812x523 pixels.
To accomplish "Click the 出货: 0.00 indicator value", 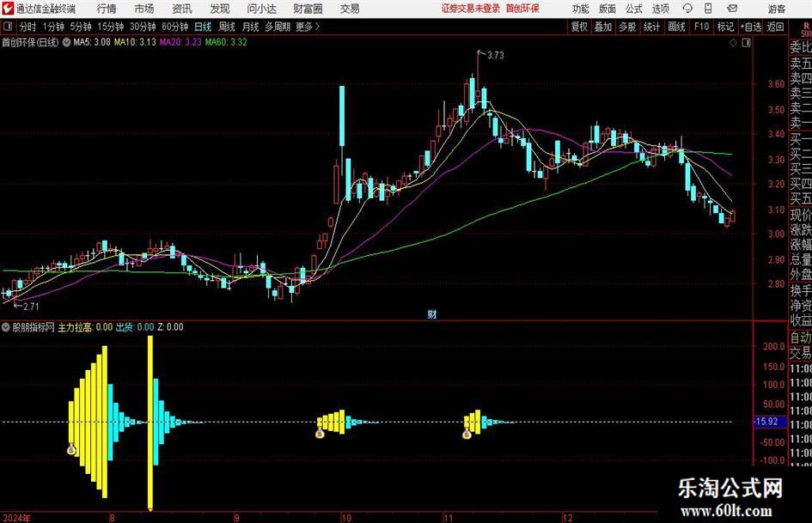I will 135,327.
